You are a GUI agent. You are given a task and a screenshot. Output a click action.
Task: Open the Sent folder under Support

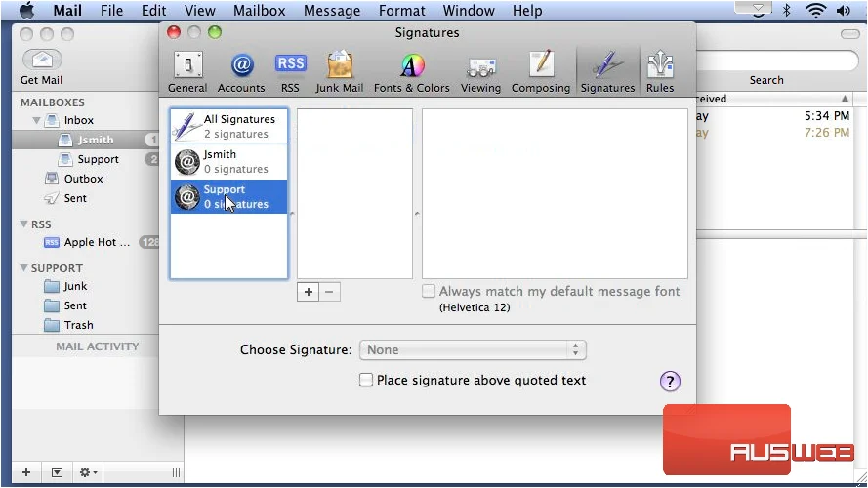click(75, 305)
